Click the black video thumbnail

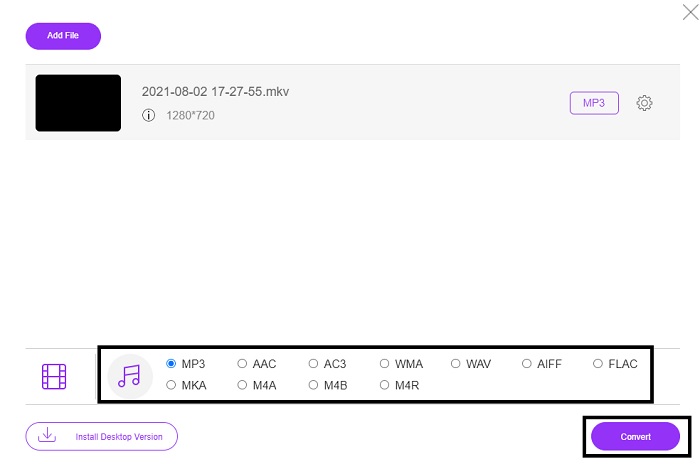tap(78, 103)
